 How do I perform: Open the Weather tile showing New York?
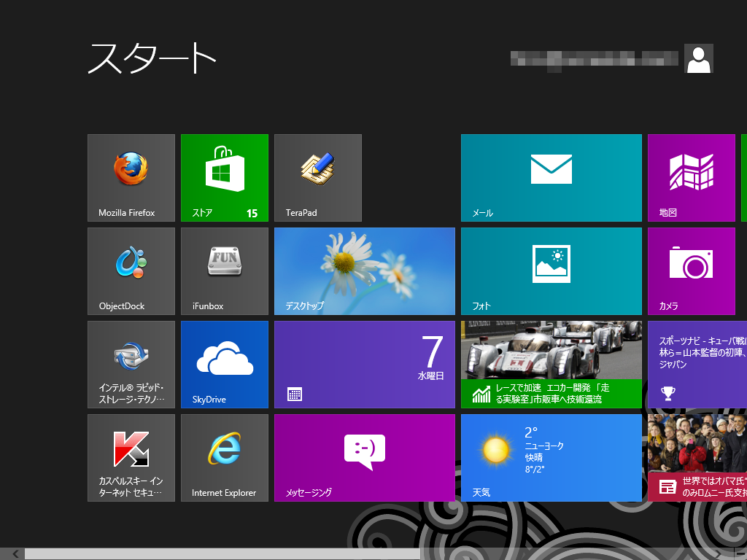click(551, 458)
